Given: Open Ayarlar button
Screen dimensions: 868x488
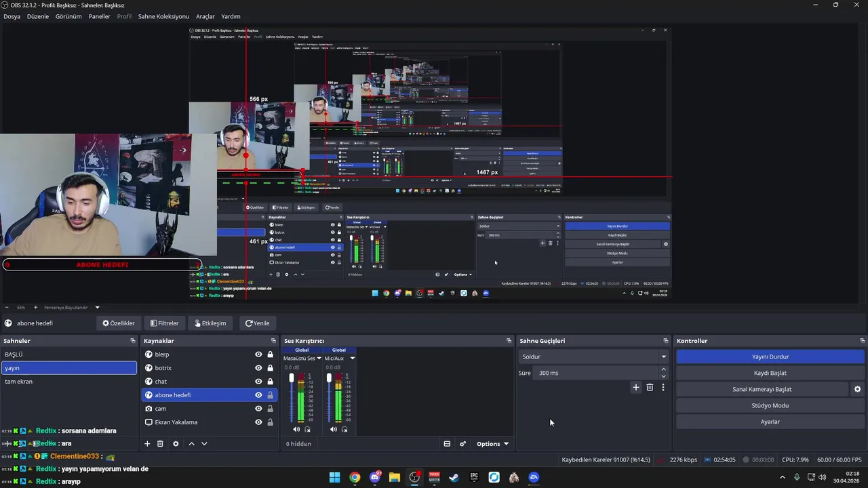Looking at the screenshot, I should point(770,422).
